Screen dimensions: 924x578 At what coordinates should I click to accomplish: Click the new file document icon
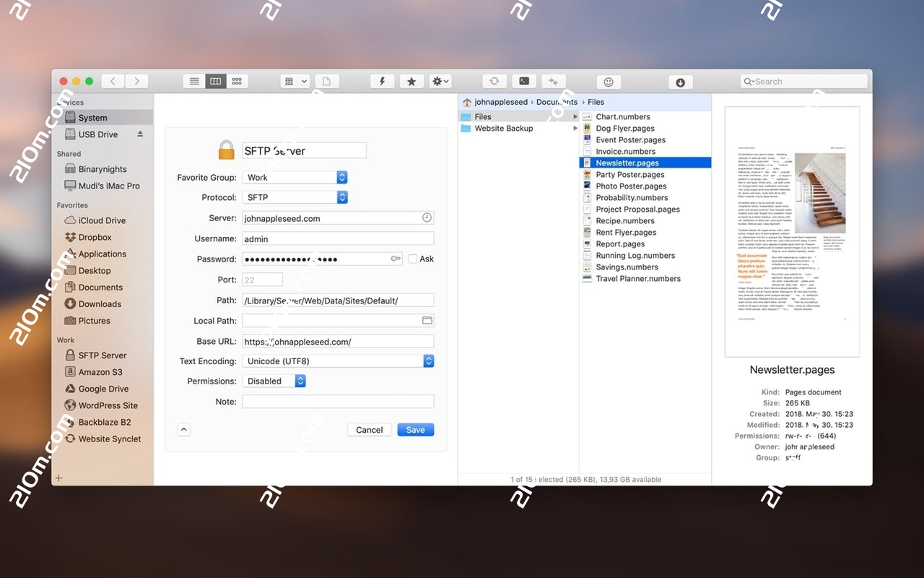click(326, 82)
